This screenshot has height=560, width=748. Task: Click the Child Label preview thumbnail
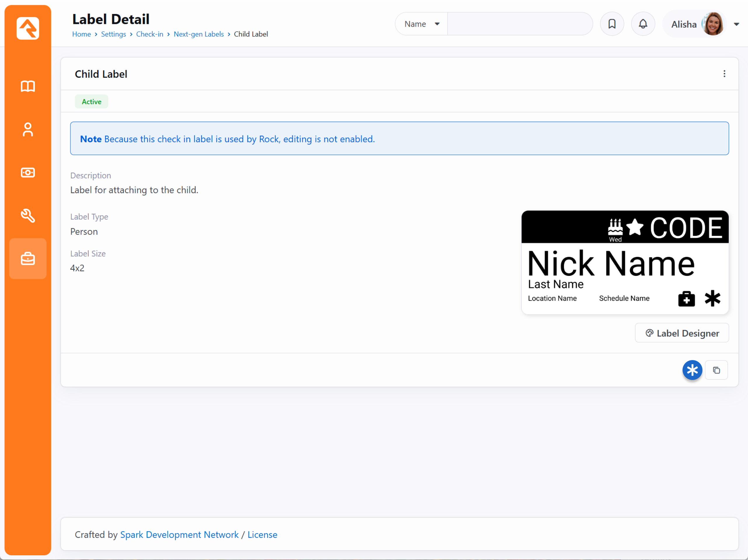(x=625, y=263)
